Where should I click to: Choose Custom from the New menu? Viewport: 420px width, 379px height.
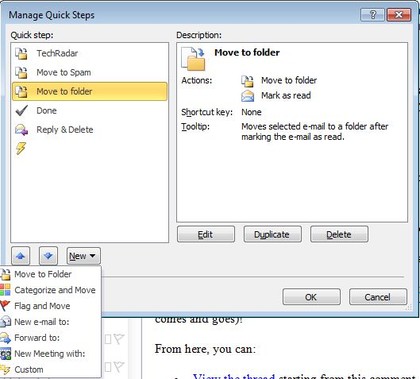(x=50, y=369)
